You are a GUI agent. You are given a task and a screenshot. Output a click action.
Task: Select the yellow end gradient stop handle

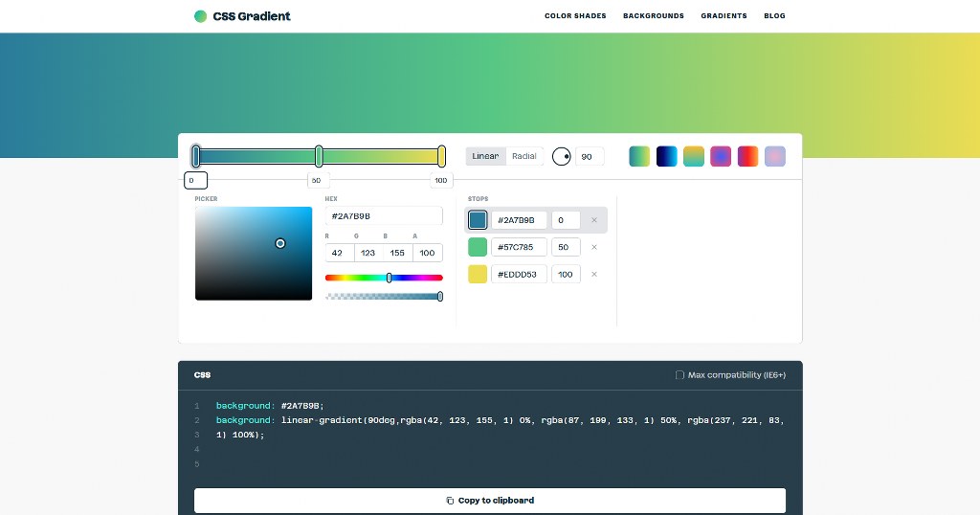coord(441,156)
